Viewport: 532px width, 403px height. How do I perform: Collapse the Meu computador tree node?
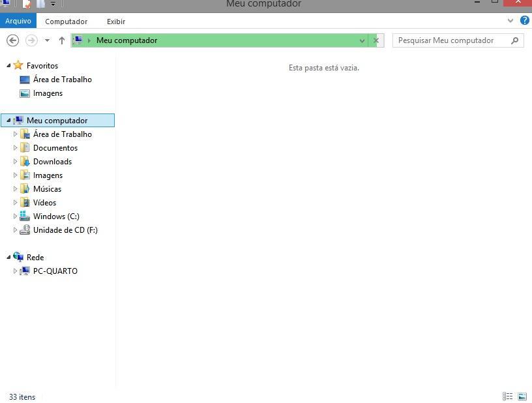pyautogui.click(x=8, y=120)
